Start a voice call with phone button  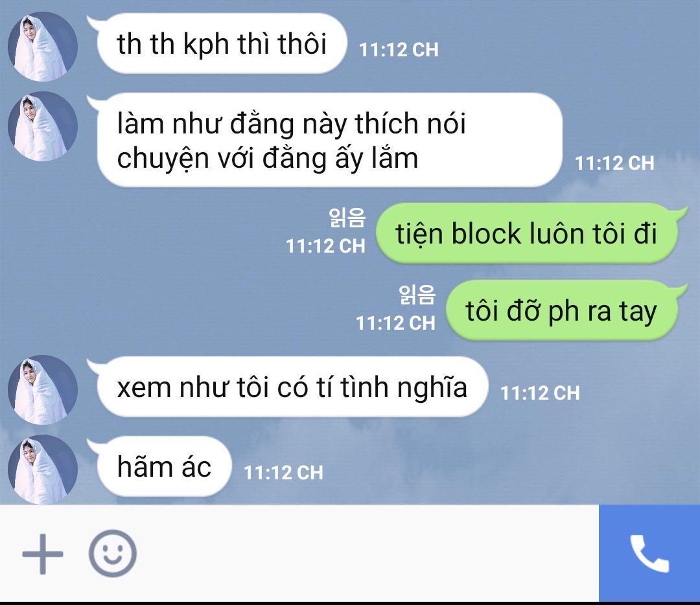649,553
